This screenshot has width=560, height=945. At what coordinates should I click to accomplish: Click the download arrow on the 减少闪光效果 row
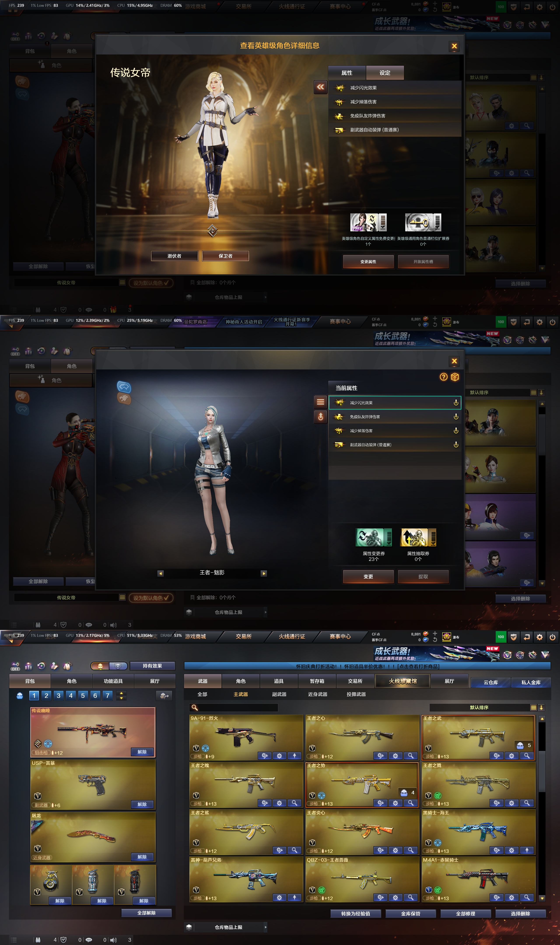point(456,402)
